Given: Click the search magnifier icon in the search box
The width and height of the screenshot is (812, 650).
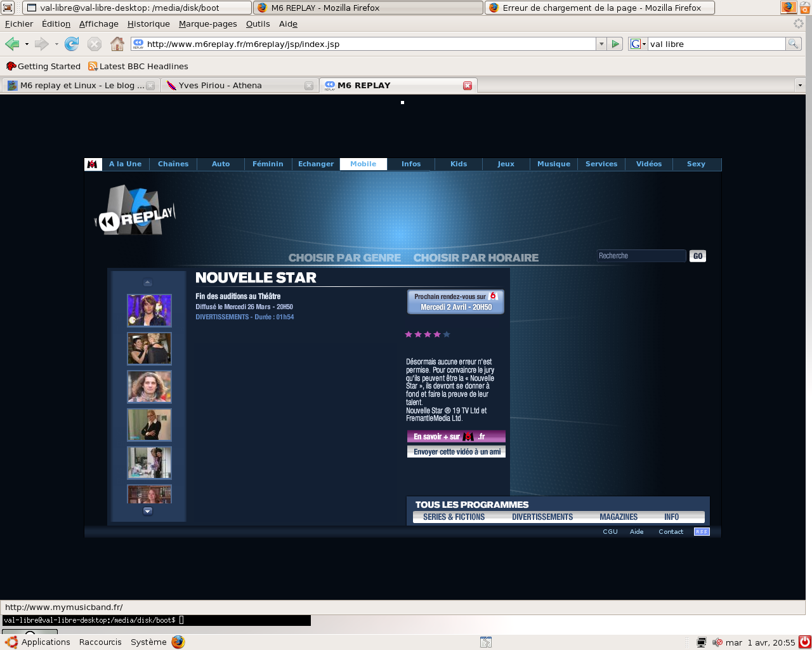Looking at the screenshot, I should click(x=793, y=44).
